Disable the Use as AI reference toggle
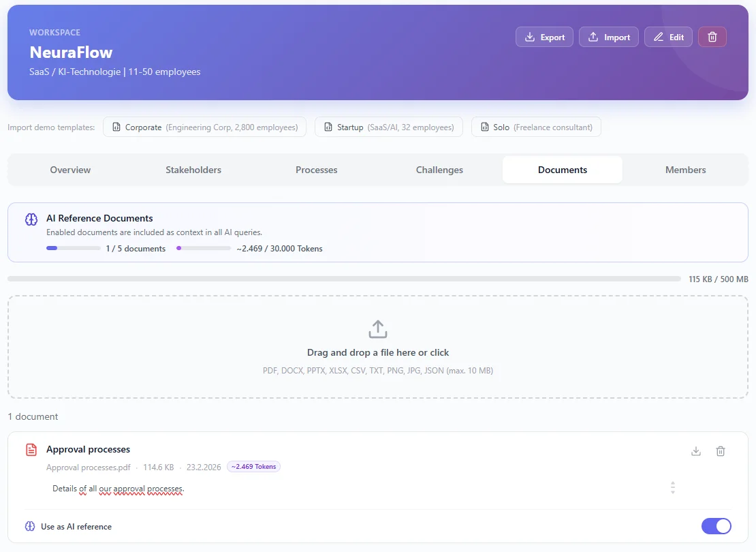 coord(716,526)
